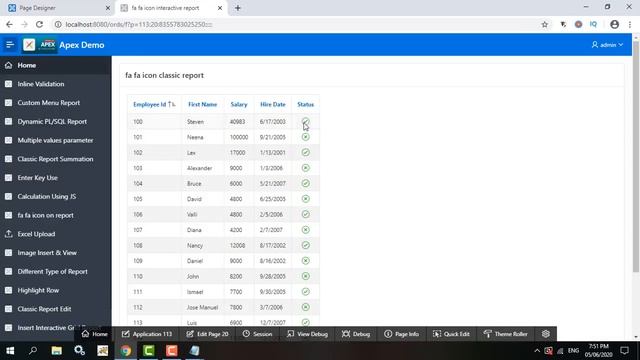The height and width of the screenshot is (360, 640).
Task: Sort by the First Name column header
Action: 202,104
